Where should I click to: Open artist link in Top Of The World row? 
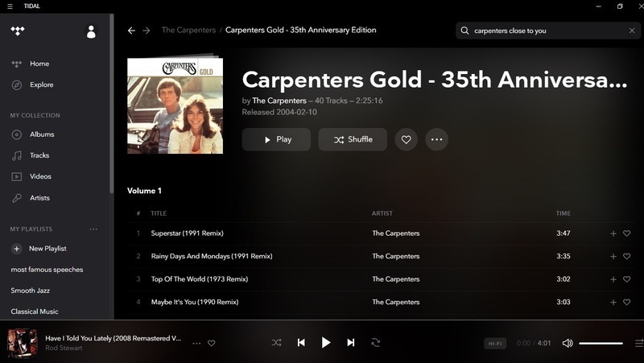tap(396, 279)
